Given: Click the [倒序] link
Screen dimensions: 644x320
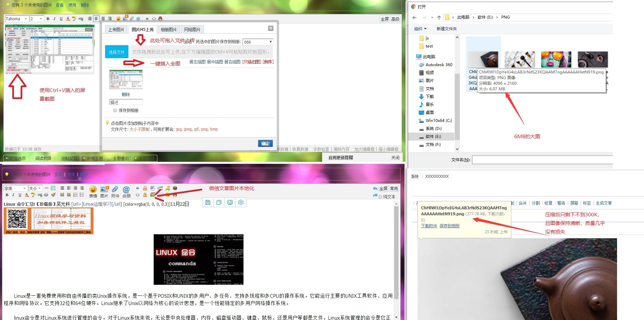Looking at the screenshot, I should [268, 62].
